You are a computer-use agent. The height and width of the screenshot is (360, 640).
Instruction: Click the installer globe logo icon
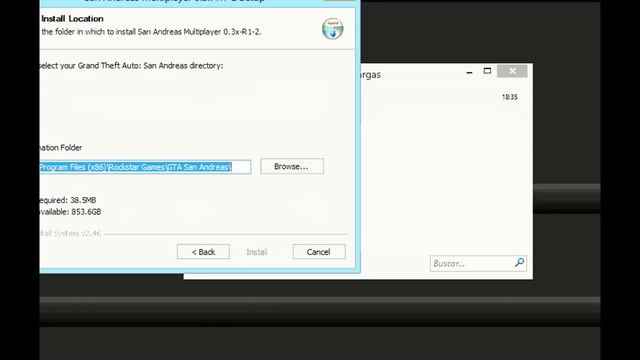pos(333,29)
